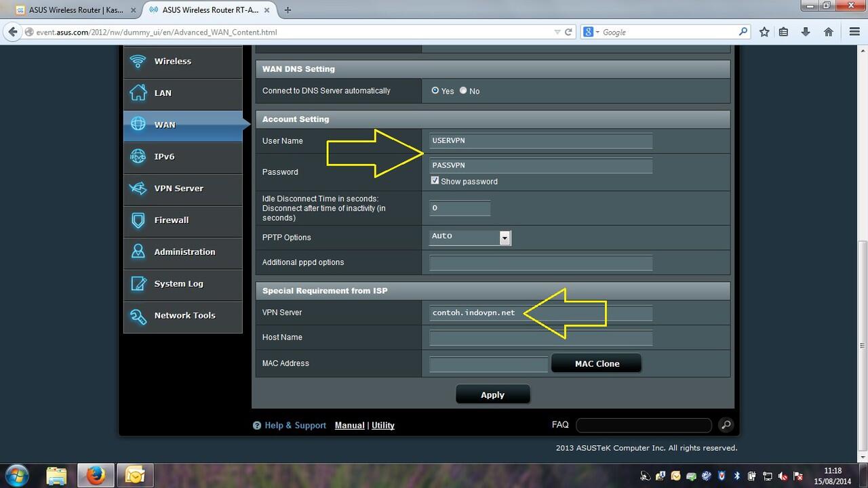
Task: Show bookmarks list icon in Firefox toolbar
Action: click(x=783, y=32)
